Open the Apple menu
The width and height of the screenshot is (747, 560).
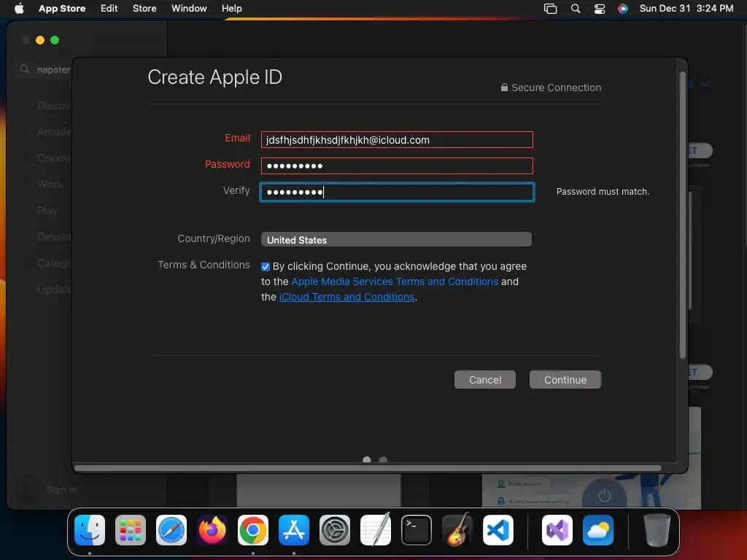pos(19,8)
